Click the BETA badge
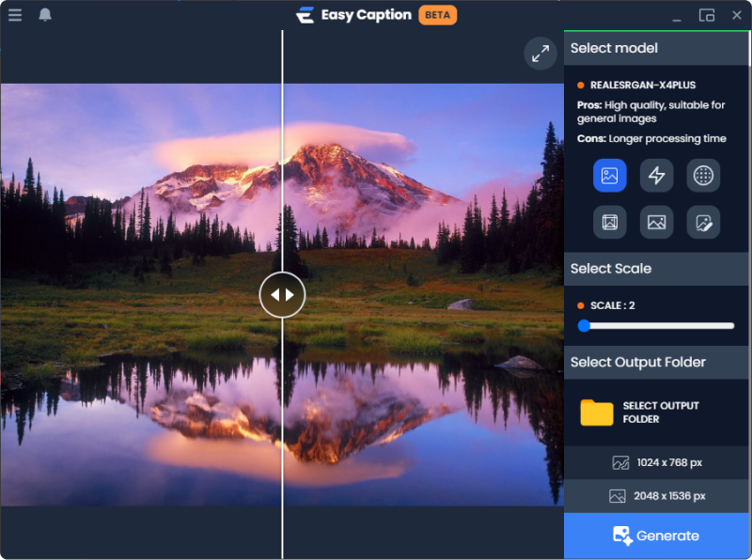 [437, 15]
